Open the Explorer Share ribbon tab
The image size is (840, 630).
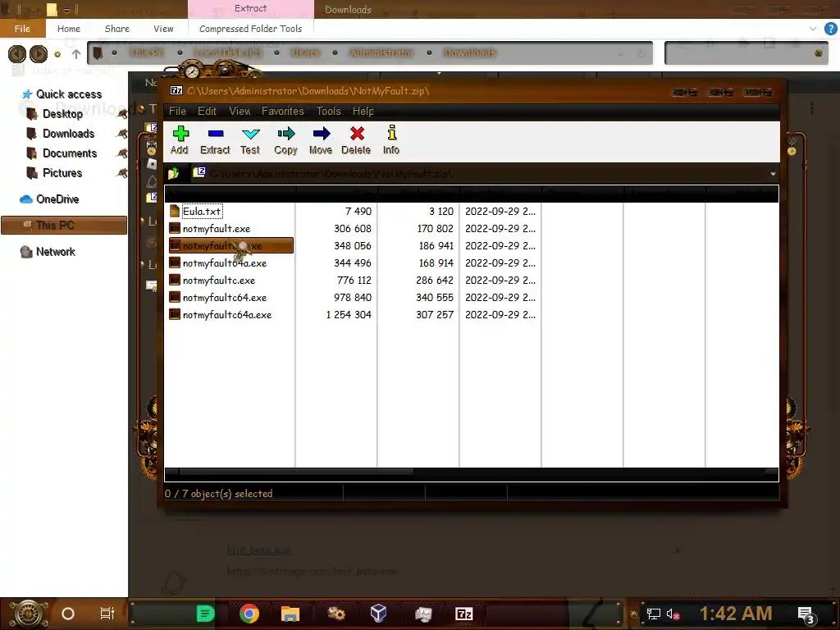click(116, 29)
